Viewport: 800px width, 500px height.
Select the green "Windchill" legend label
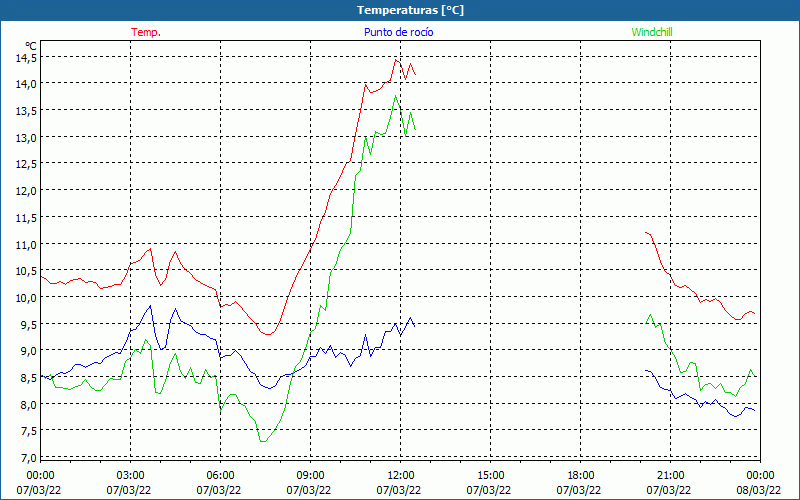click(652, 32)
